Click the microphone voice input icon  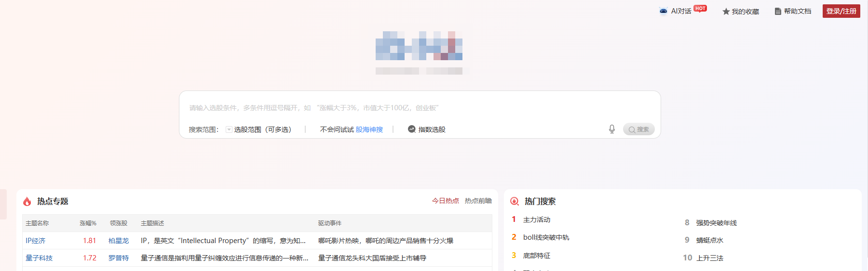(x=611, y=129)
